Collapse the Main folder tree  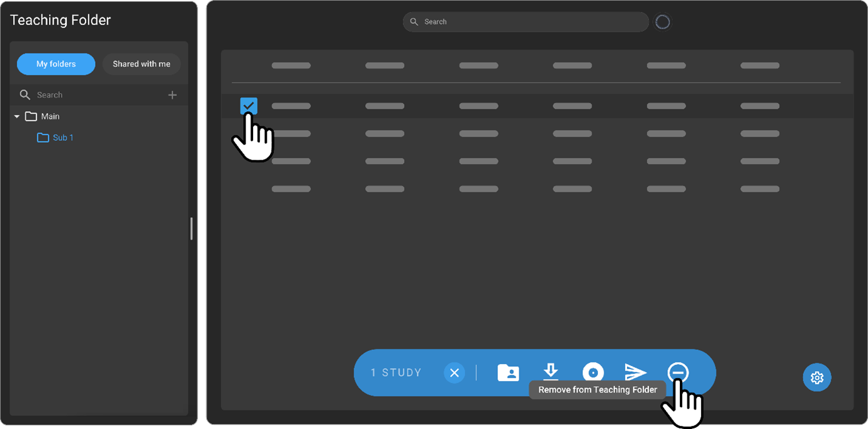pos(17,116)
